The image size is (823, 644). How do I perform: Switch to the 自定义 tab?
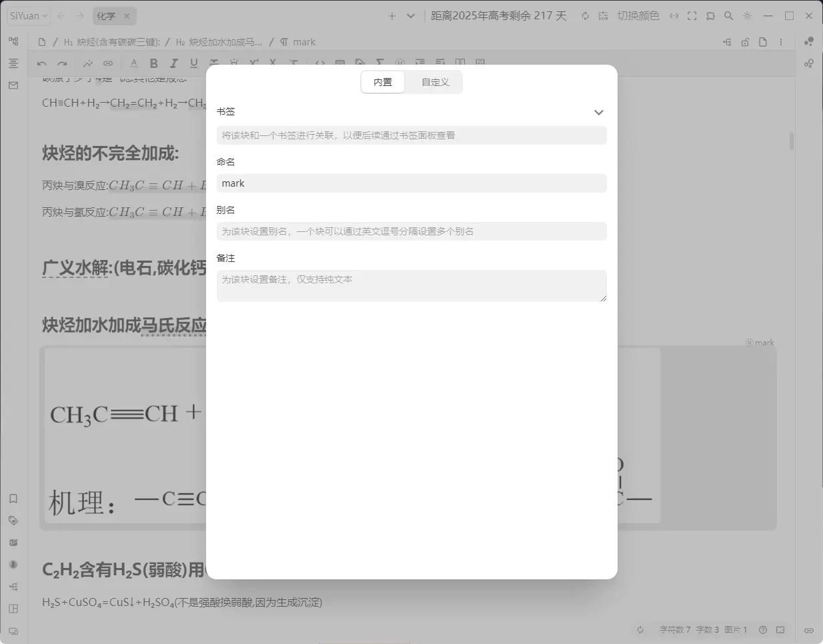(x=435, y=82)
